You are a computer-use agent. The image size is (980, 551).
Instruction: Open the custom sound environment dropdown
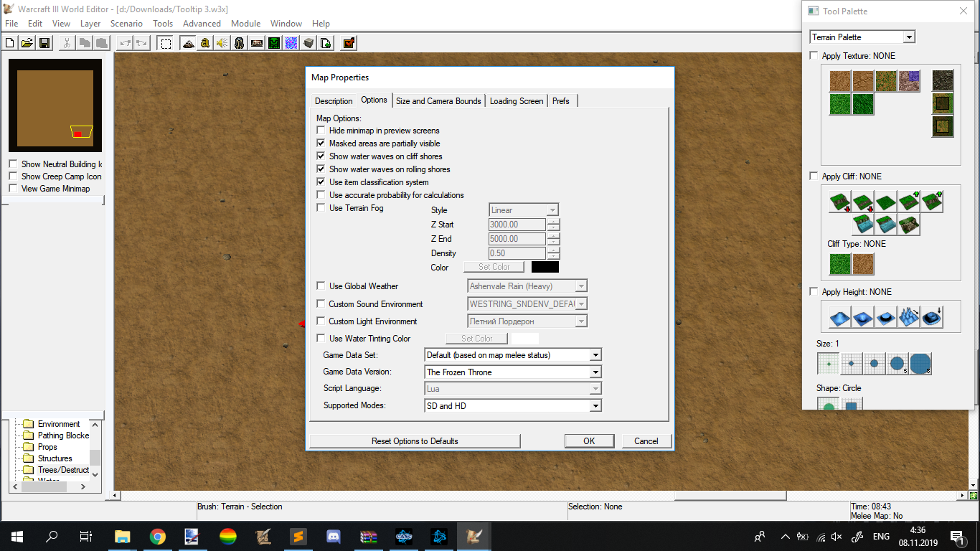pos(527,304)
